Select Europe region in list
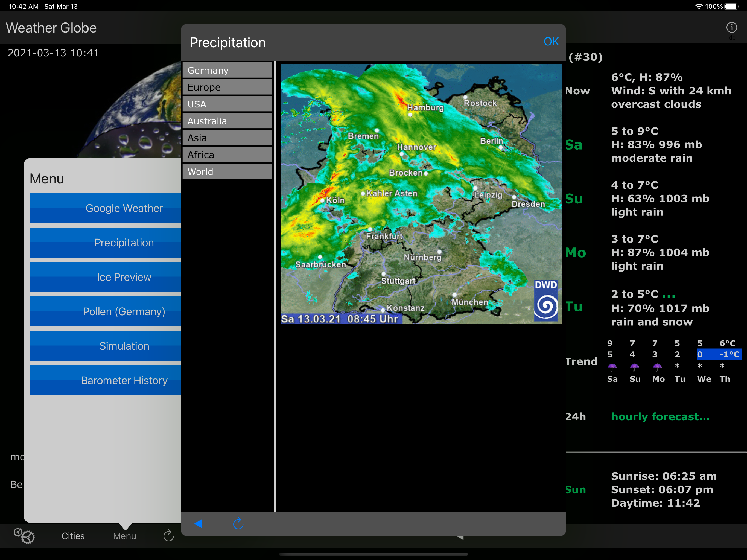Image resolution: width=747 pixels, height=560 pixels. [227, 87]
